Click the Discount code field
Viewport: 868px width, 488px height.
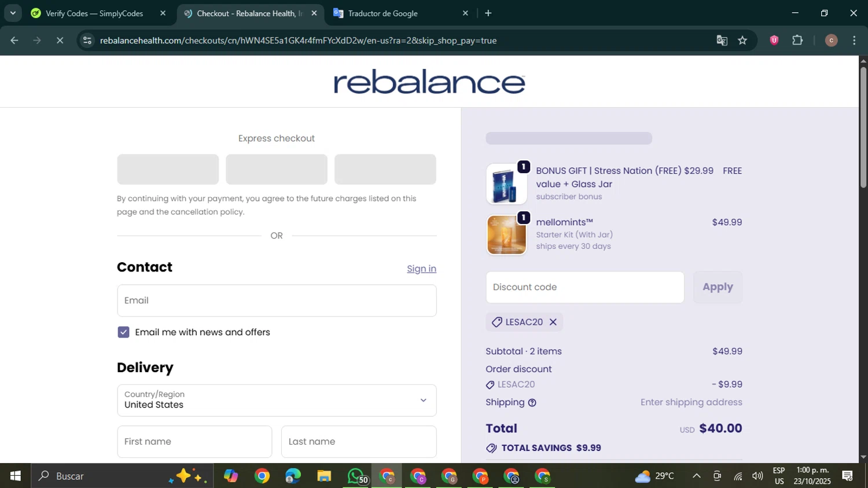(585, 287)
